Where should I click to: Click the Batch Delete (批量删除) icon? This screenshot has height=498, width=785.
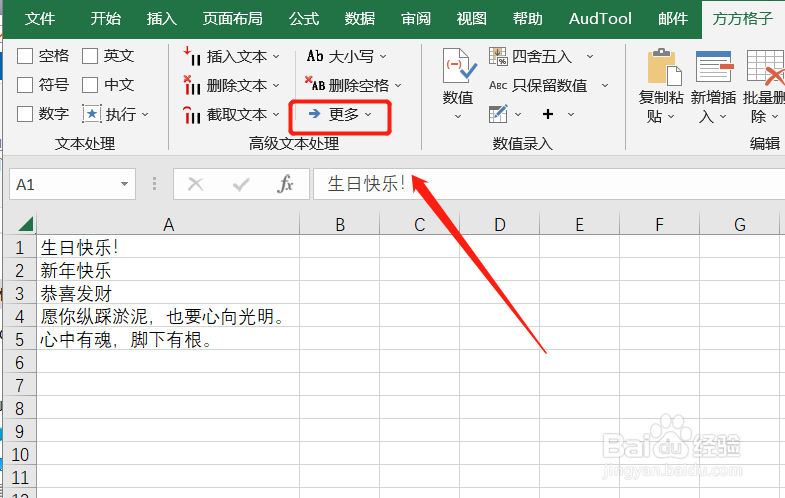click(765, 67)
